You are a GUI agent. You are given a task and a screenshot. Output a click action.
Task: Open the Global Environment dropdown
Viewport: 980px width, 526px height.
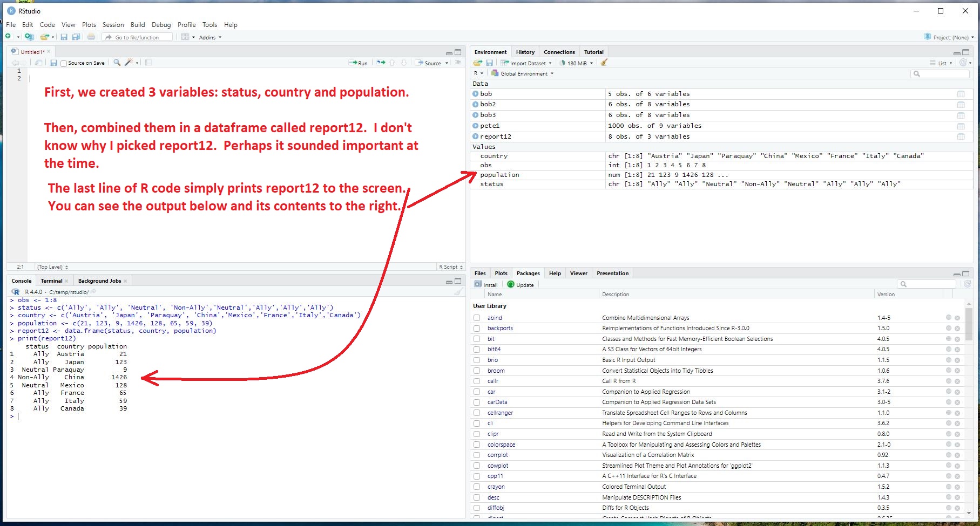click(523, 73)
